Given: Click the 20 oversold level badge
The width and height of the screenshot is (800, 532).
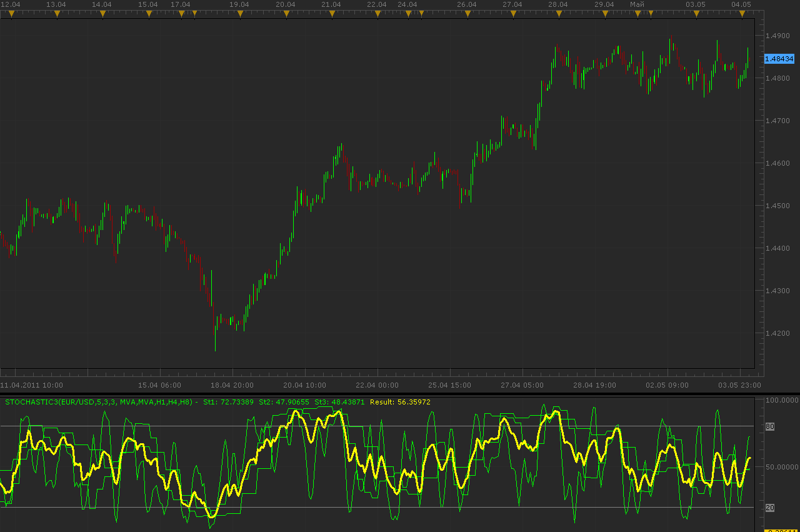Looking at the screenshot, I should (x=770, y=508).
